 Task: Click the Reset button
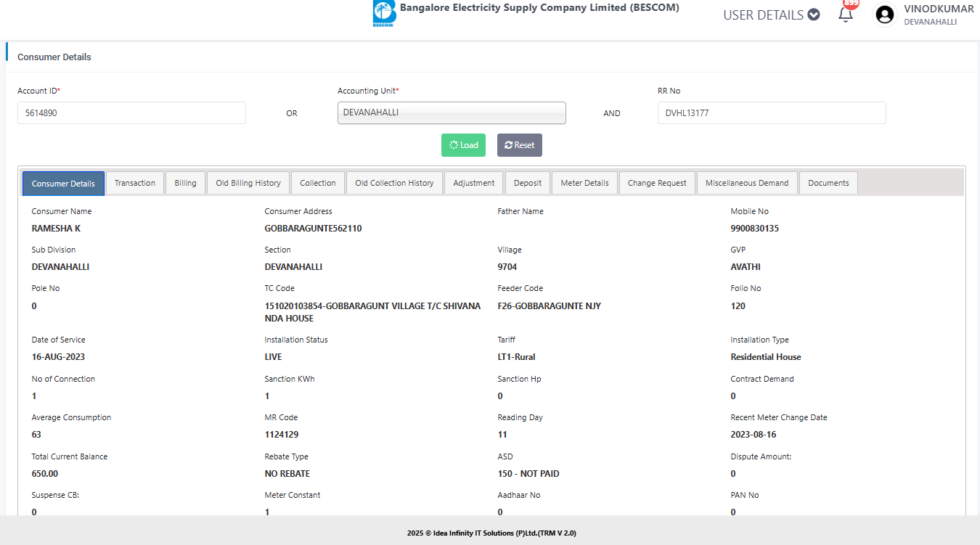click(x=519, y=145)
